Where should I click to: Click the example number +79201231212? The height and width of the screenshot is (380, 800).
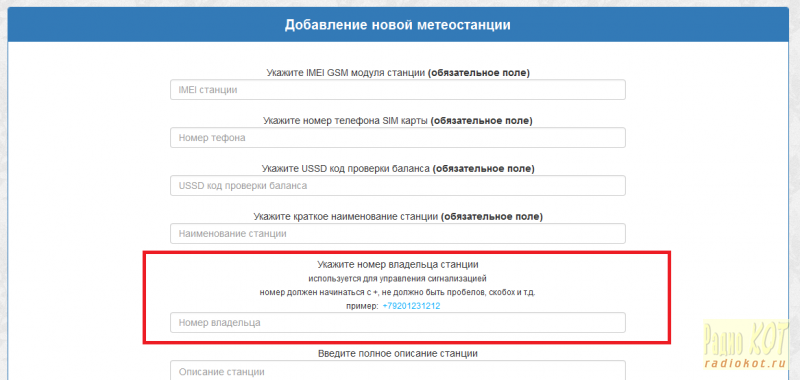[411, 306]
